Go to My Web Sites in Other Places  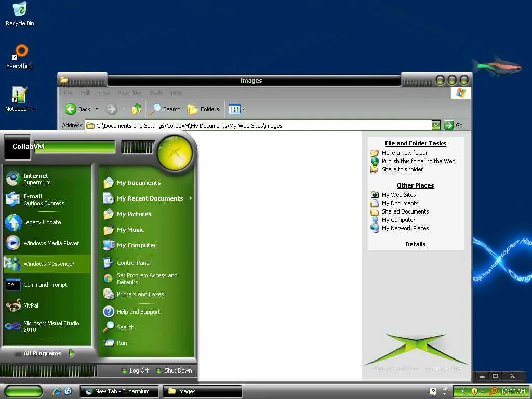click(x=398, y=195)
